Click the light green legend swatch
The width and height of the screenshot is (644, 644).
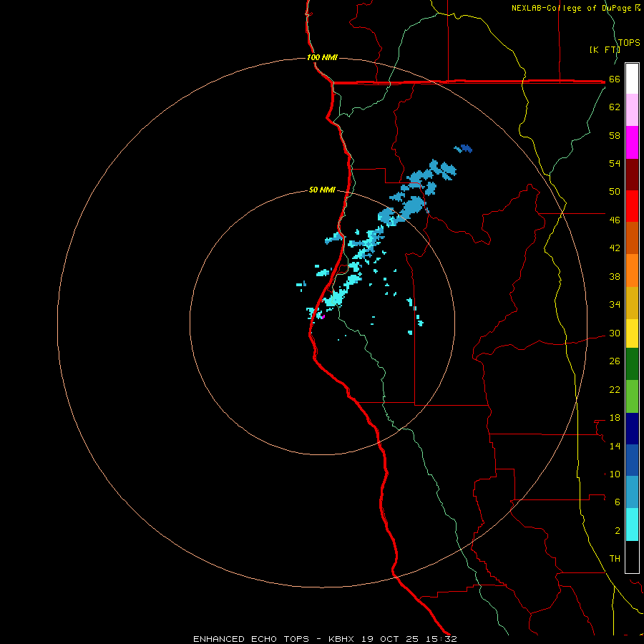[632, 396]
